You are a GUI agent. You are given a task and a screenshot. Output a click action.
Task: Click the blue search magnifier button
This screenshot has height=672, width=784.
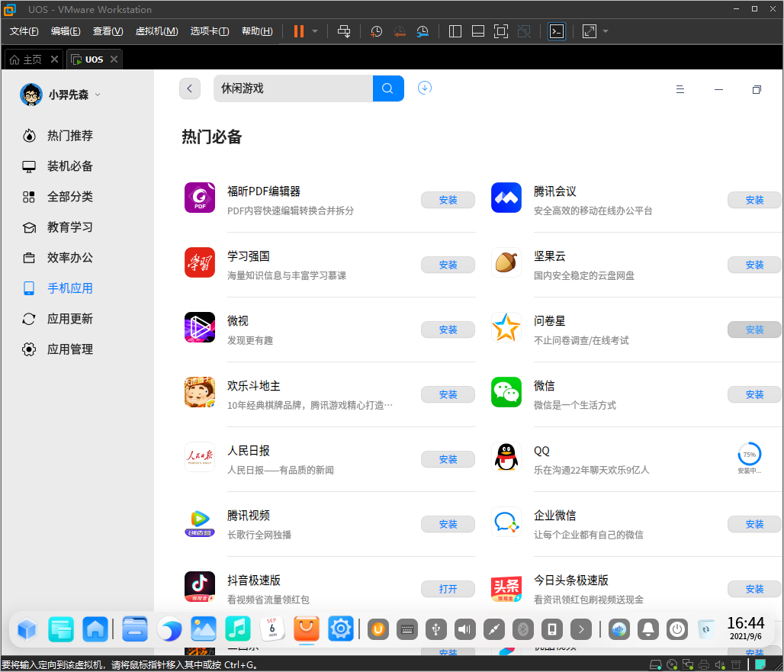tap(388, 88)
